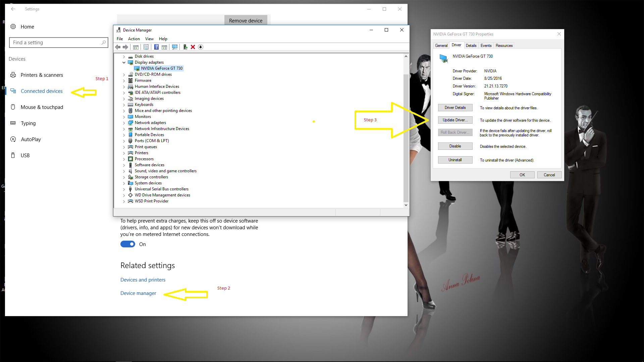The height and width of the screenshot is (362, 644).
Task: Click the Settings back arrow
Action: [x=13, y=9]
